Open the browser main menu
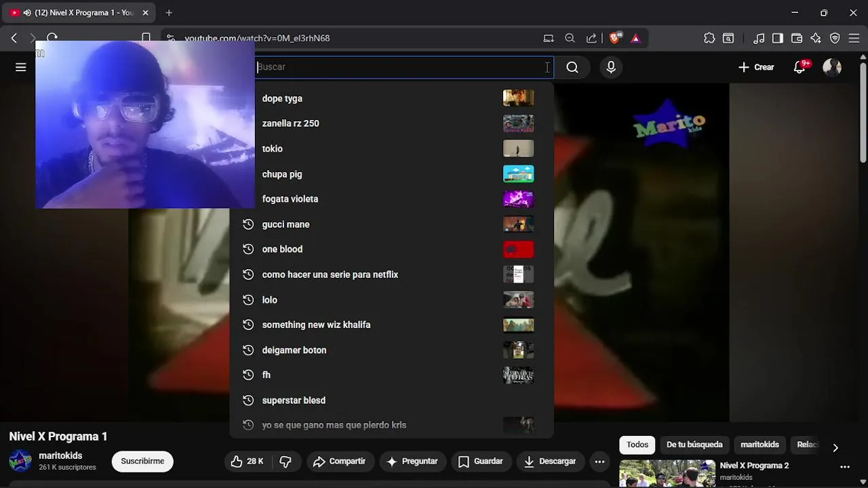868x488 pixels. point(854,38)
